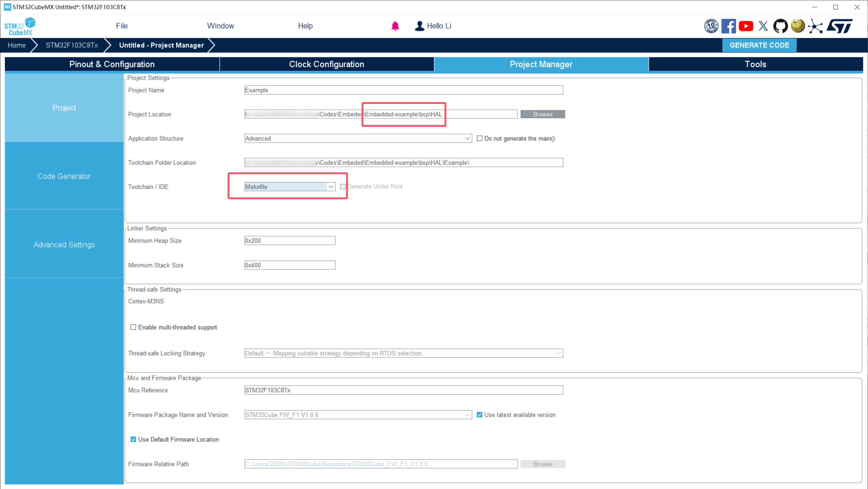
Task: Open the Code Generator side tab
Action: tap(64, 176)
